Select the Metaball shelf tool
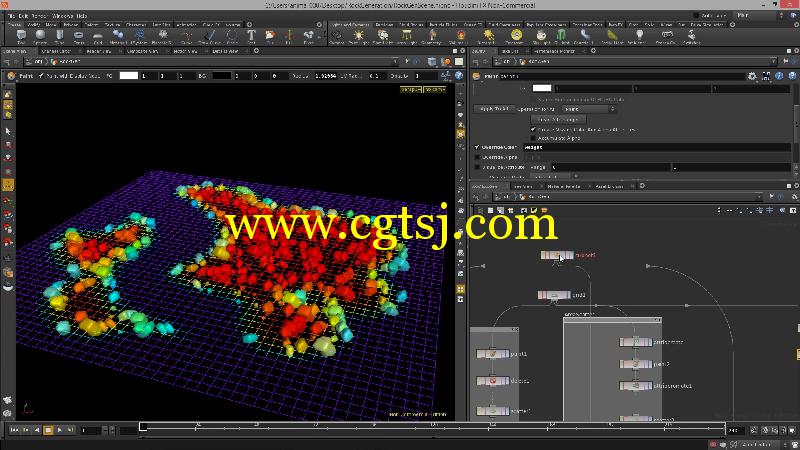The height and width of the screenshot is (450, 800). tap(118, 36)
